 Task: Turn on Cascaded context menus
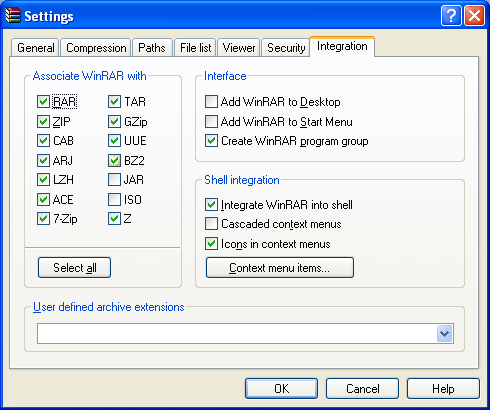[x=211, y=224]
